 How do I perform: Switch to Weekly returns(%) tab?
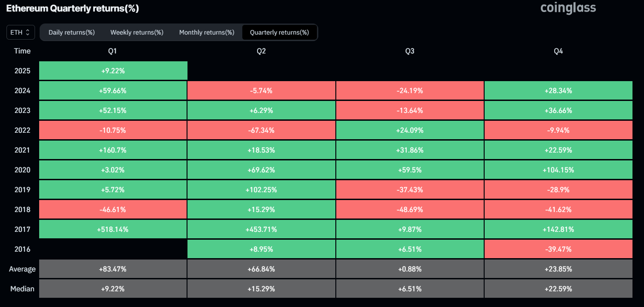click(x=137, y=32)
